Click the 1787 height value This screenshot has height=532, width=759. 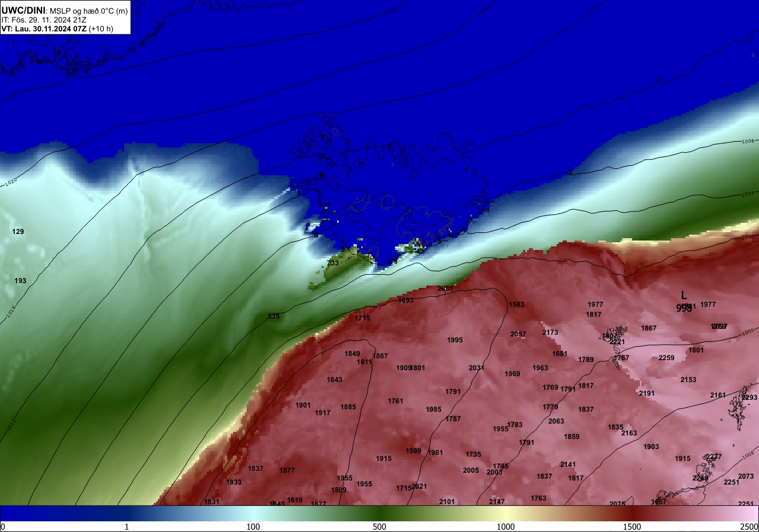coord(453,419)
